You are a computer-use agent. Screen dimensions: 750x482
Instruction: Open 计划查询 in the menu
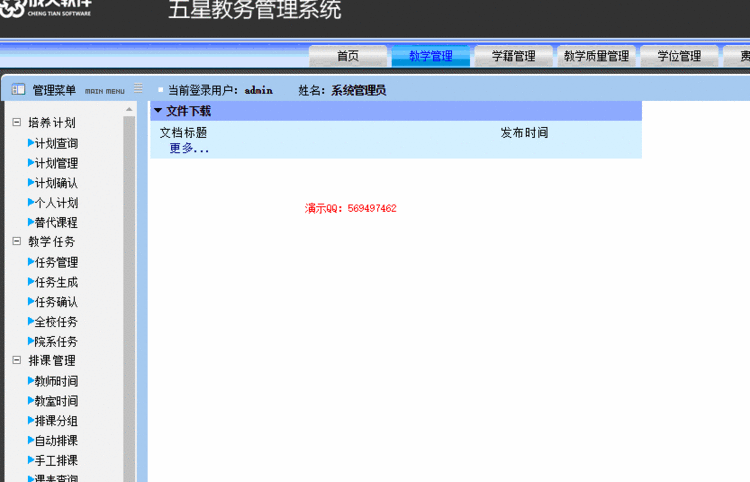coord(56,143)
